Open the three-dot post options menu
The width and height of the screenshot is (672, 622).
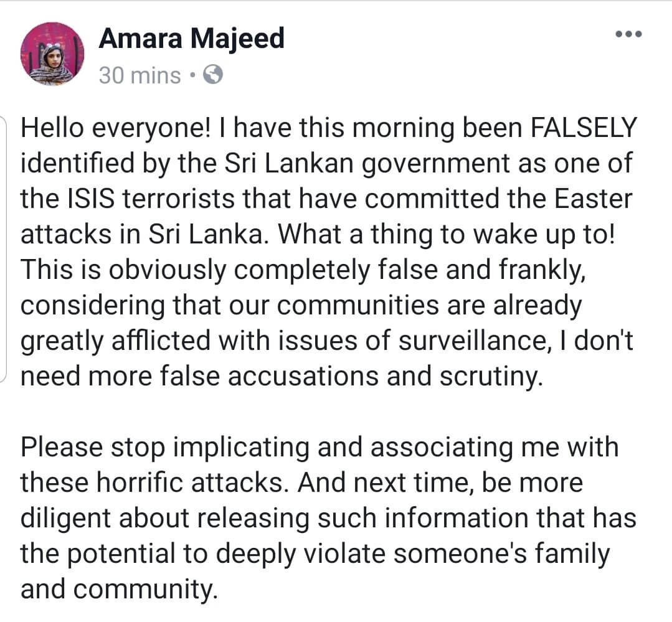[628, 34]
